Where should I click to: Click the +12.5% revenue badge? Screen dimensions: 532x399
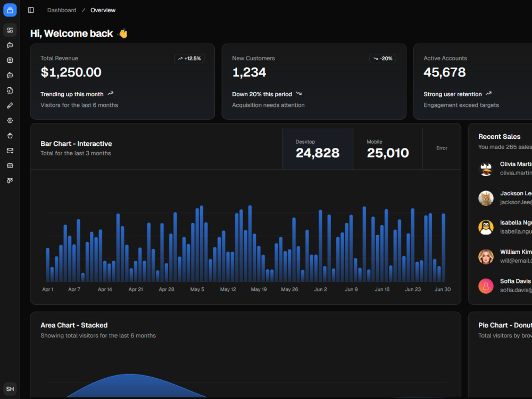pyautogui.click(x=189, y=59)
